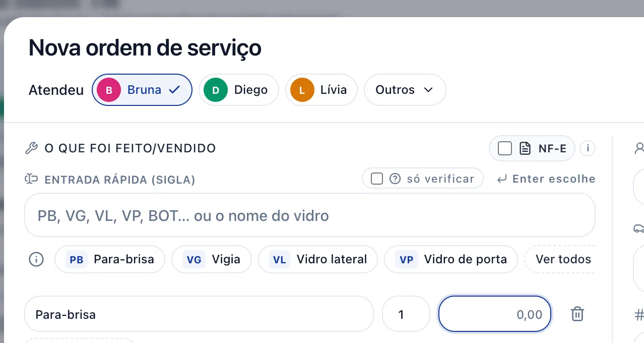This screenshot has width=644, height=343.
Task: Select Lívia as the attendant
Action: [x=321, y=90]
